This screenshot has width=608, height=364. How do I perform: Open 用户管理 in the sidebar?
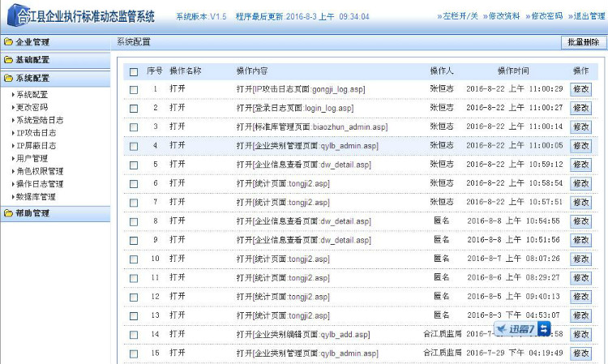click(x=32, y=159)
